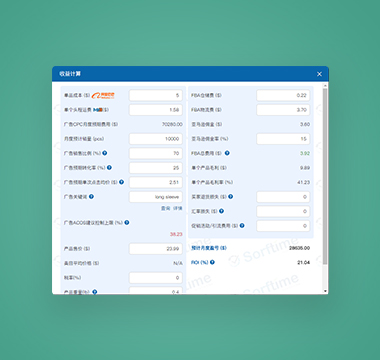
Task: Show help for 汇率损失 ($)
Action: click(221, 211)
